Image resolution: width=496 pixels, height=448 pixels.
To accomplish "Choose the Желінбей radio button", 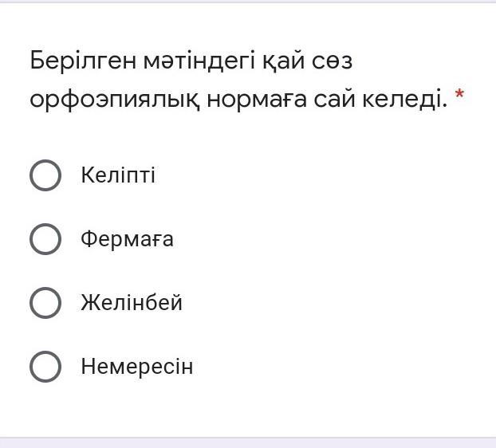I will point(45,303).
